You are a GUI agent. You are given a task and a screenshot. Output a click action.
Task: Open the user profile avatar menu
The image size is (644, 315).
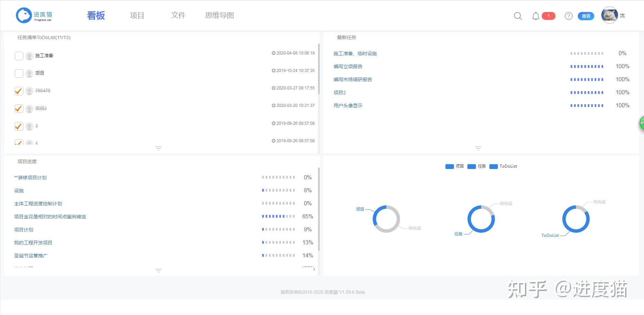point(609,15)
